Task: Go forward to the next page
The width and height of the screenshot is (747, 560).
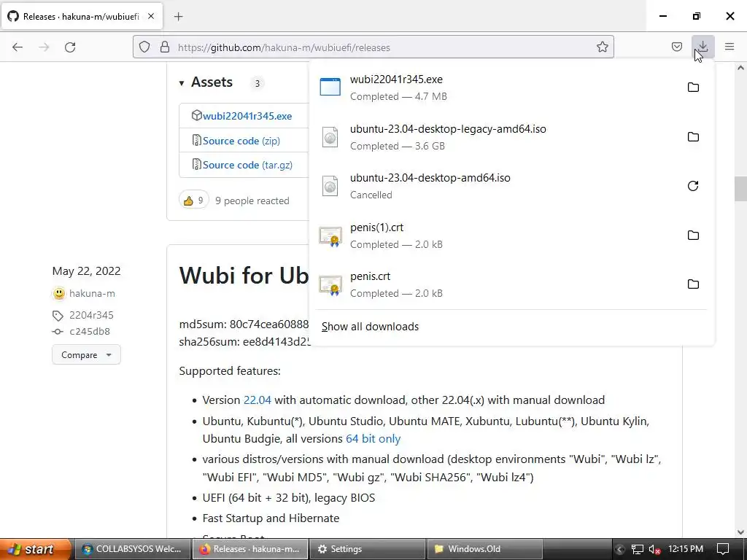Action: (x=44, y=47)
